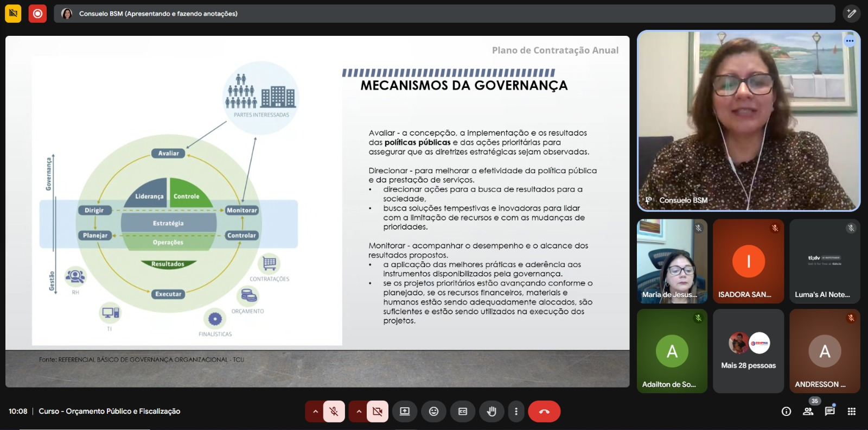This screenshot has height=430, width=868.
Task: Toggle closed captions
Action: click(463, 412)
